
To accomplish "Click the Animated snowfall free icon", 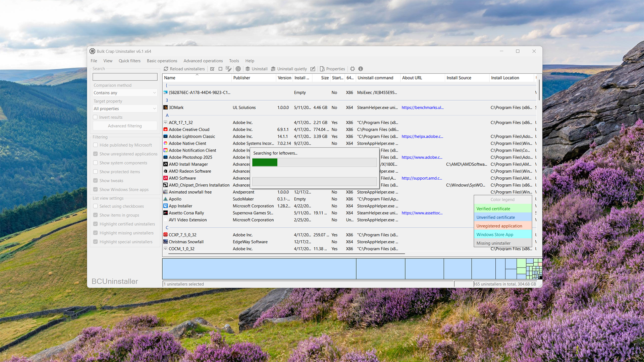I will coord(165,192).
